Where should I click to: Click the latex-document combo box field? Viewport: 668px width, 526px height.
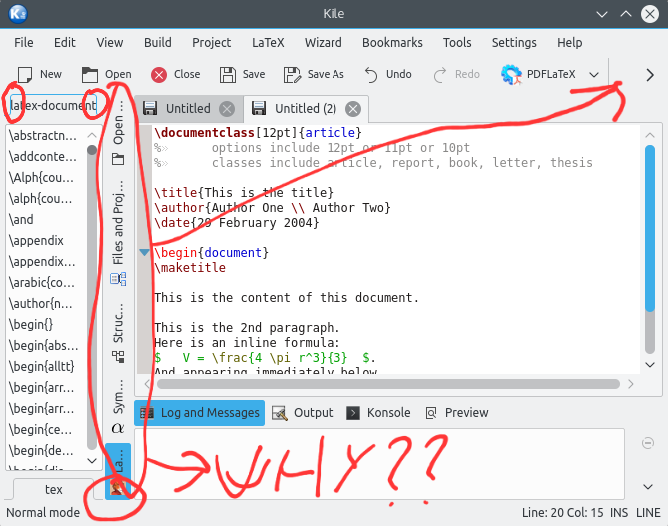point(53,105)
